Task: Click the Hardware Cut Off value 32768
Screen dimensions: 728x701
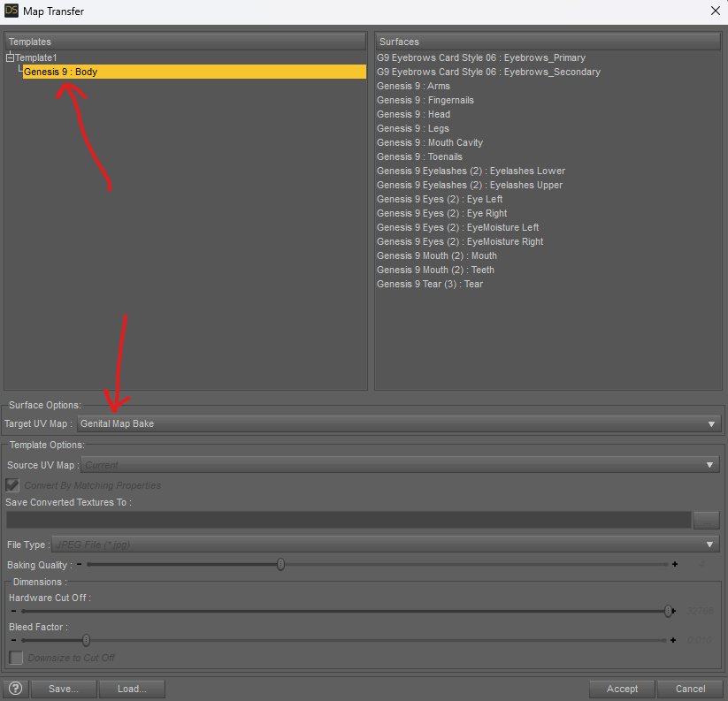Action: point(701,611)
